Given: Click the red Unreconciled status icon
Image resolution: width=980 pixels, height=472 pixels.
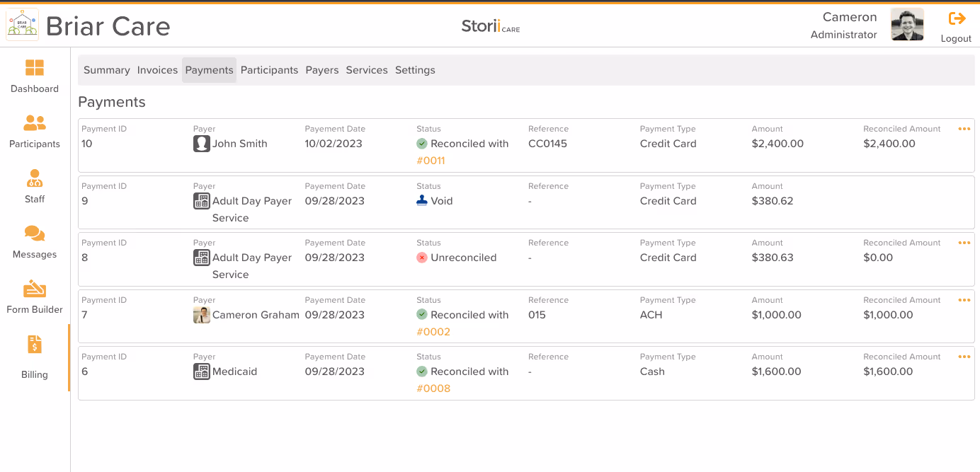Looking at the screenshot, I should [422, 258].
